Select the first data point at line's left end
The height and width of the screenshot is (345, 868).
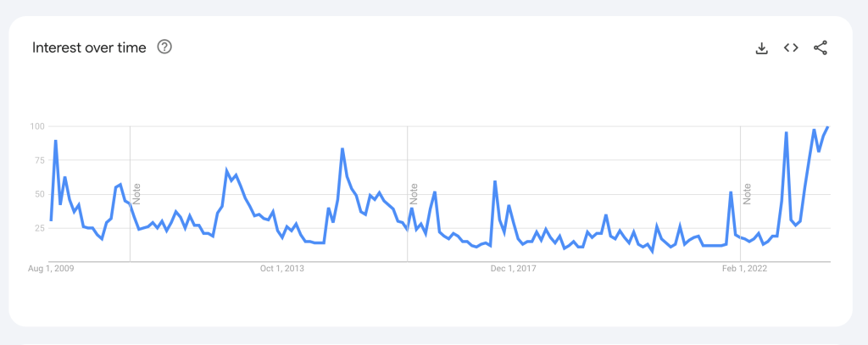[52, 220]
